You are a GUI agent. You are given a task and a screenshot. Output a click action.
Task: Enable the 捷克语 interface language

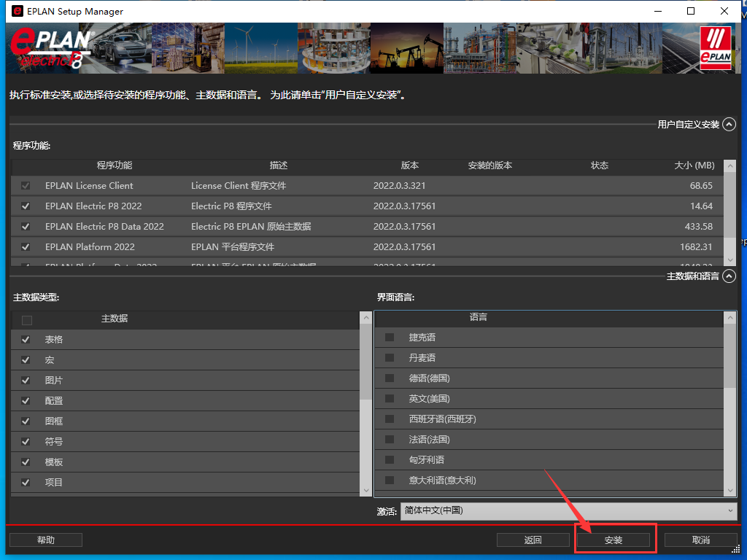389,337
